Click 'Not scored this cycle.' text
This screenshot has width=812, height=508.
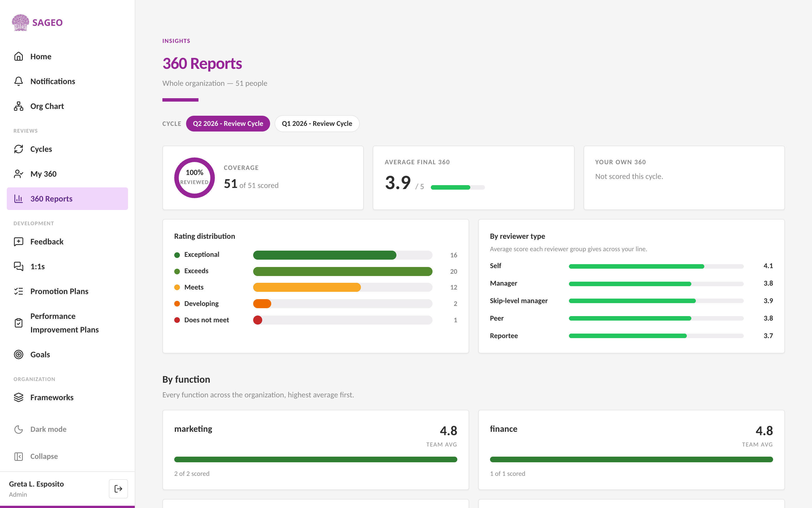point(629,176)
